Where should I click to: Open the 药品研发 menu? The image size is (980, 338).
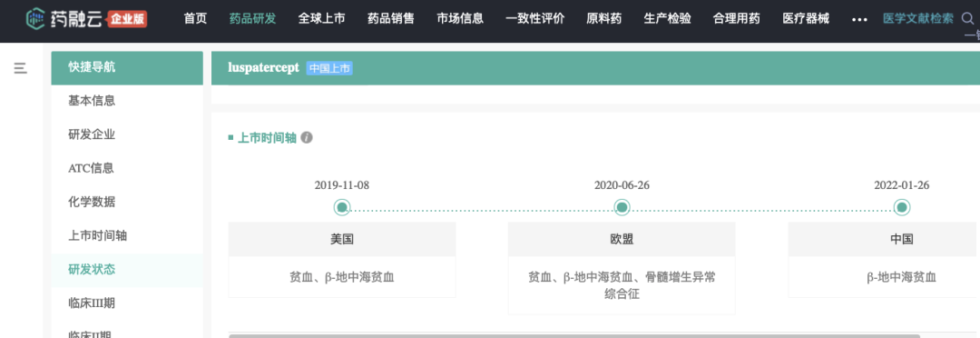click(x=252, y=19)
